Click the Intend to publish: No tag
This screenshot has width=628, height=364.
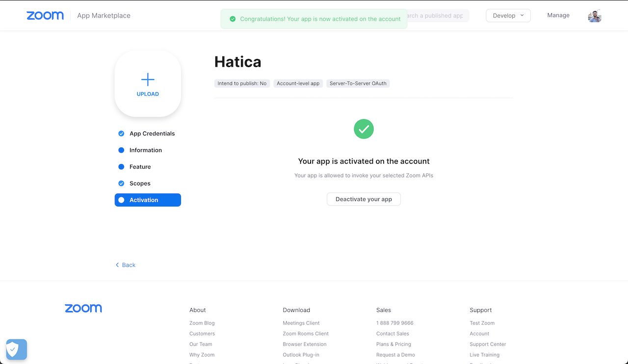pos(242,83)
